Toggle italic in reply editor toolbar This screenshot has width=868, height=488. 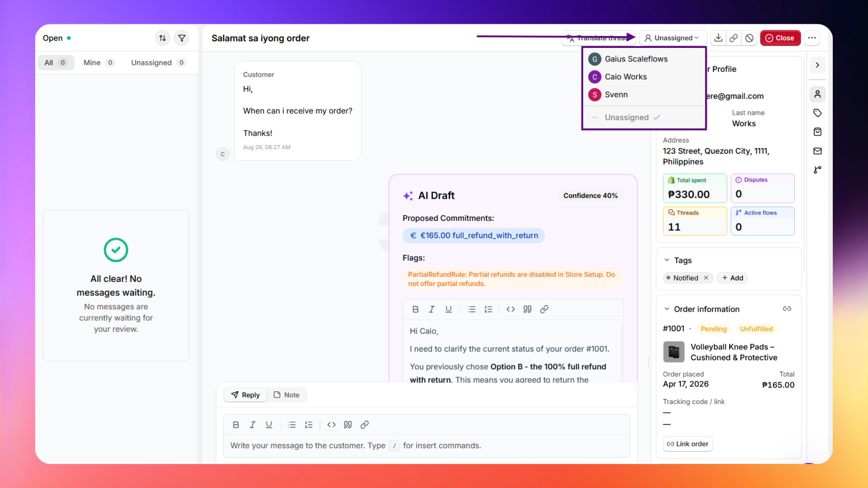(252, 425)
